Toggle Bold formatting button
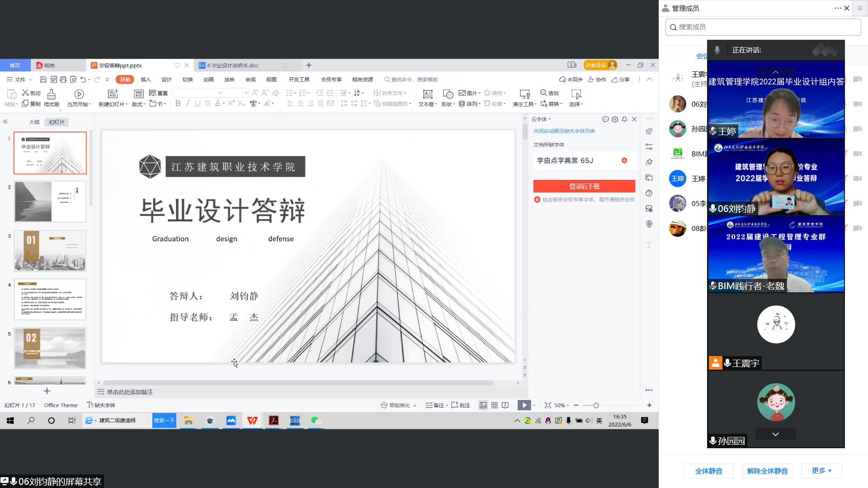Screen dimensions: 868x488 click(178, 103)
